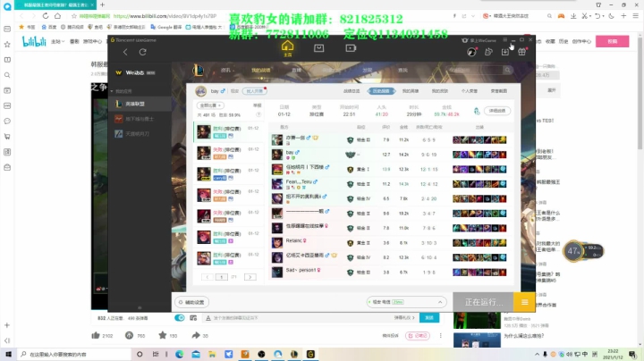The height and width of the screenshot is (361, 644).
Task: Open WeGame share/message icon near avatar
Action: point(488,52)
